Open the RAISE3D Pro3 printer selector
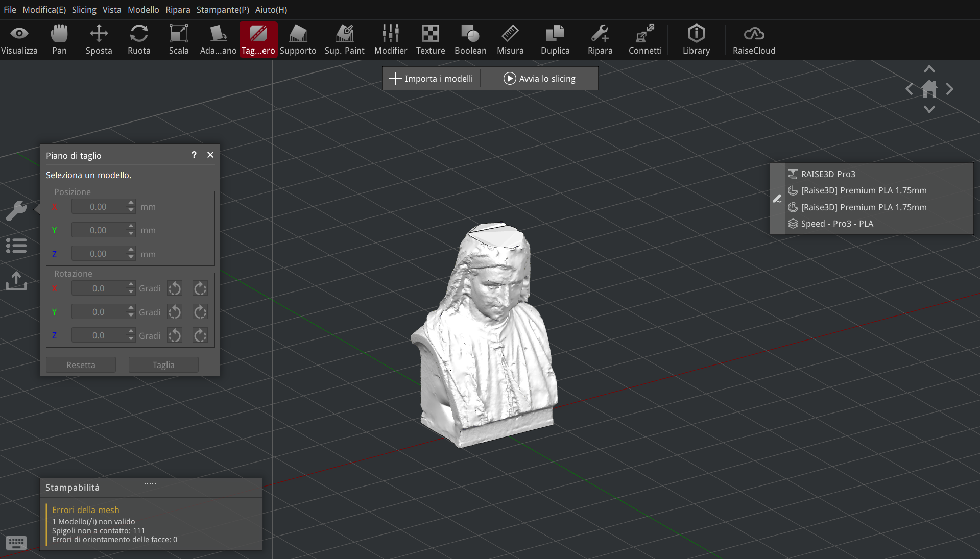 827,174
